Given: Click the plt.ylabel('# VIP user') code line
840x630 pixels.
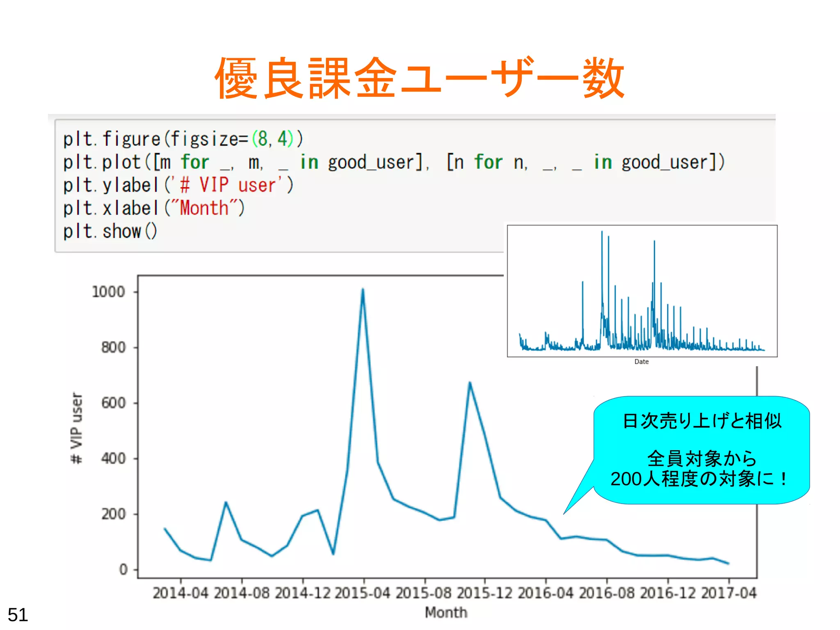Looking at the screenshot, I should tap(178, 185).
